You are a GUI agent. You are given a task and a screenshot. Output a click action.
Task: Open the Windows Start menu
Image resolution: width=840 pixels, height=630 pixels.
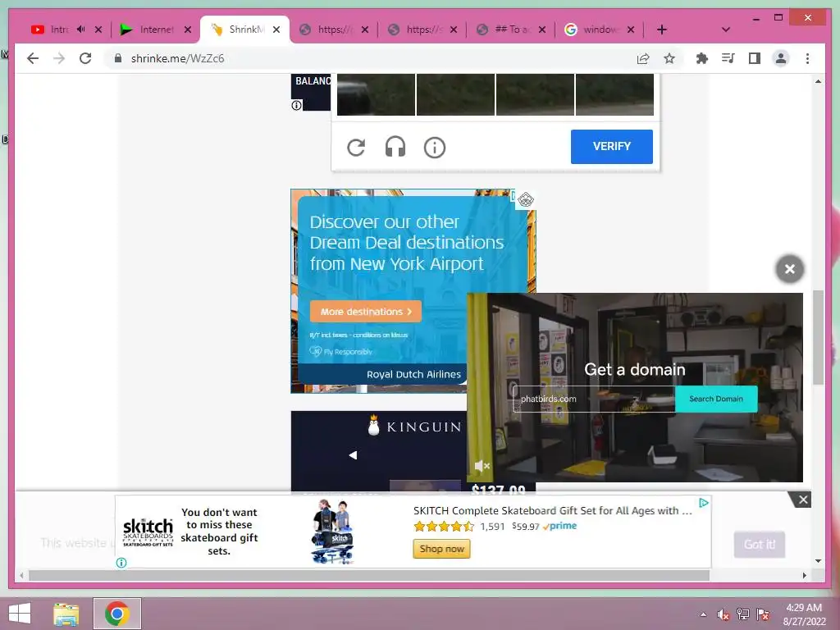[x=20, y=614]
